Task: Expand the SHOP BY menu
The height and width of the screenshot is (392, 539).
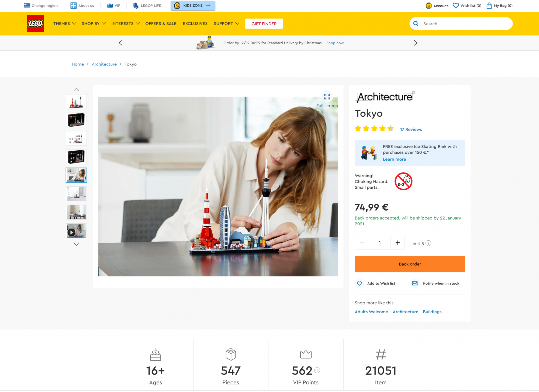Action: coord(94,24)
